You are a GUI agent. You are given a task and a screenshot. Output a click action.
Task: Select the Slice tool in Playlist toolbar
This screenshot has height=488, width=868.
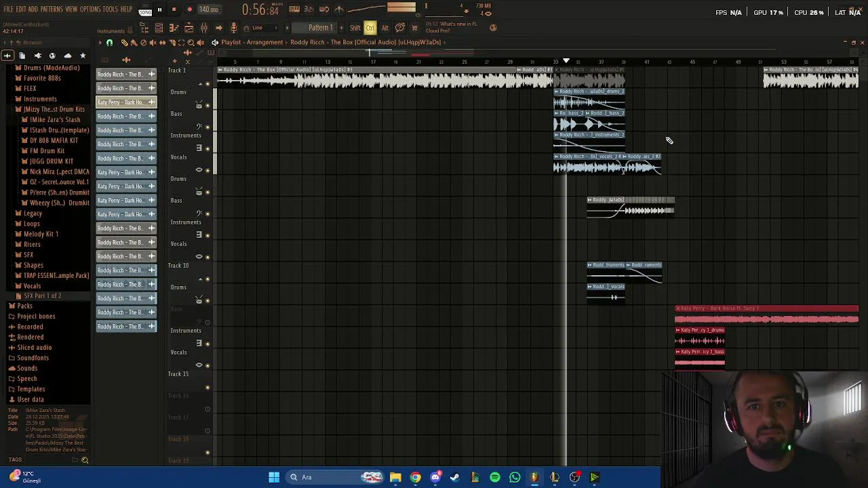point(172,43)
